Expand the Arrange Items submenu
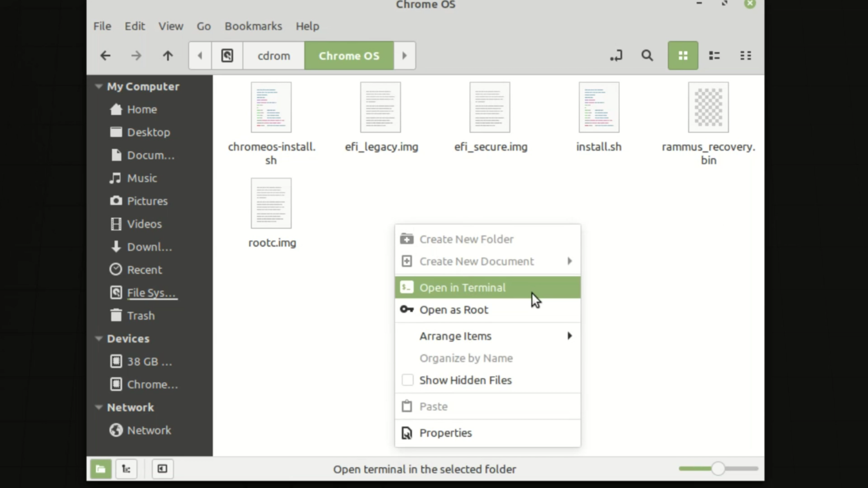Image resolution: width=868 pixels, height=488 pixels. pos(488,336)
